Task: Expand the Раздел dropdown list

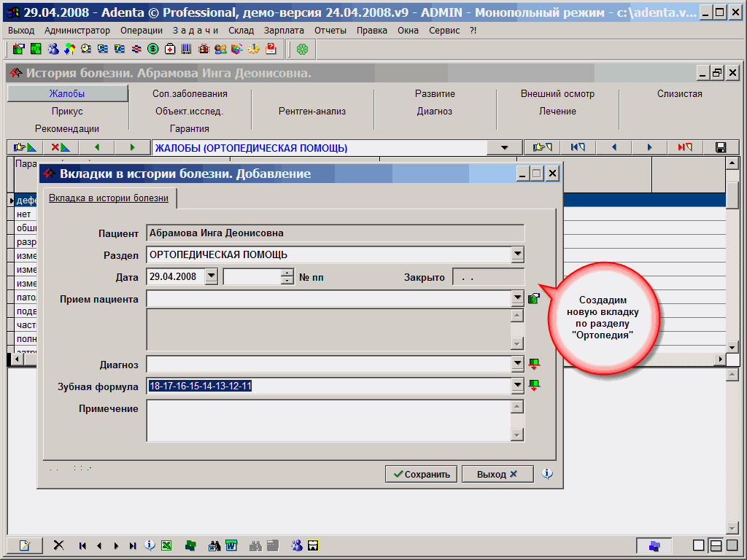Action: pos(517,254)
